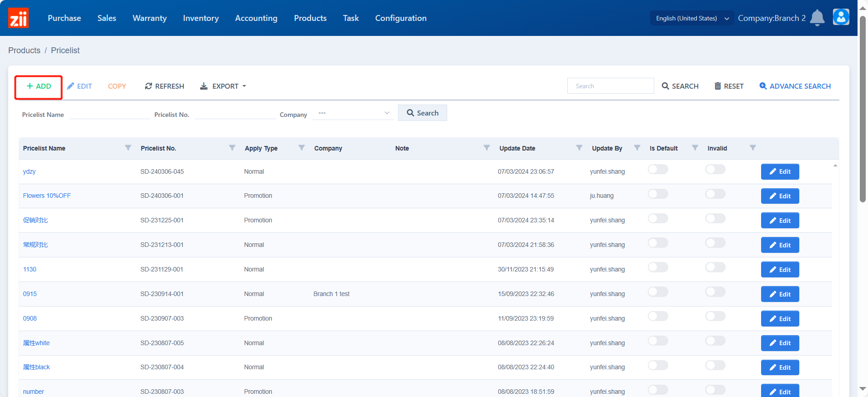Filter the Update Date column

579,148
